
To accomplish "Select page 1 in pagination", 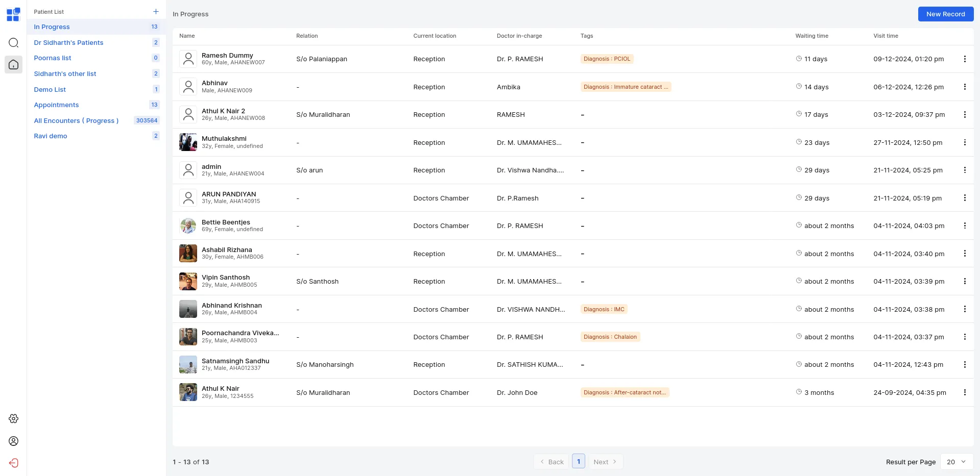I will click(578, 461).
